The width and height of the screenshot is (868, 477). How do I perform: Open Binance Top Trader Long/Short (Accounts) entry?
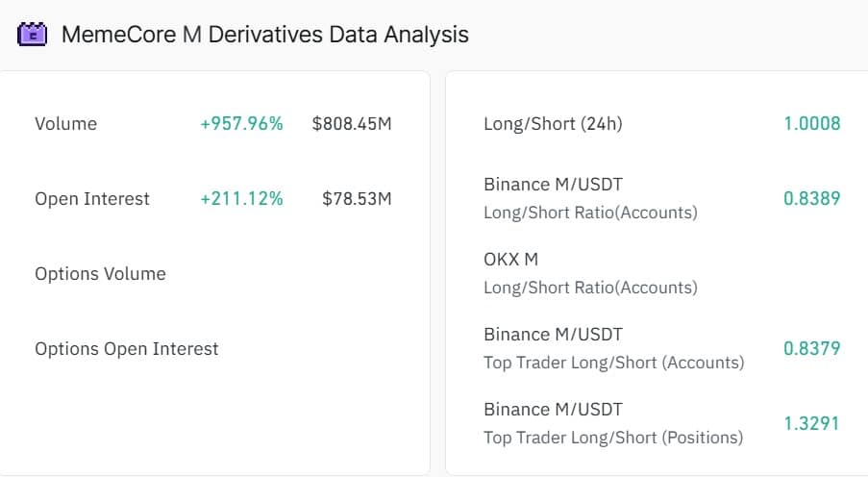coord(613,347)
